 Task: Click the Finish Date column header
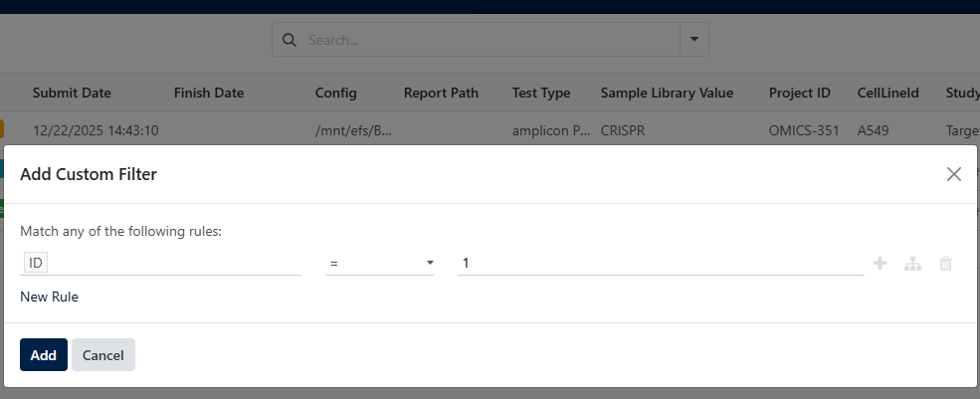(x=209, y=94)
